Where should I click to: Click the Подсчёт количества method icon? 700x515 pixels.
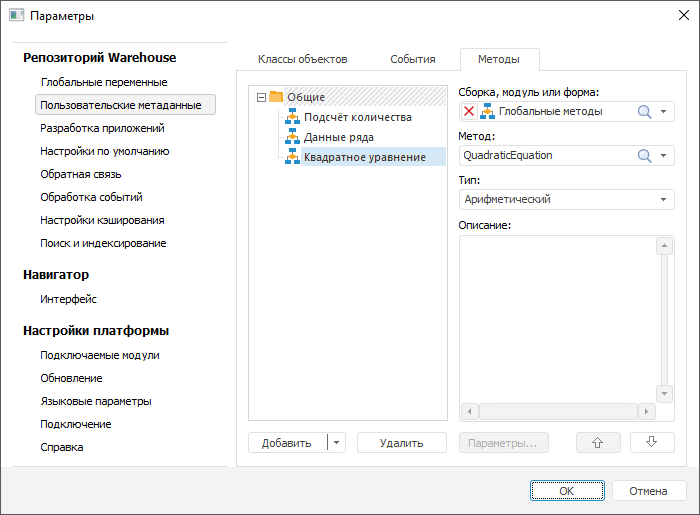click(293, 117)
